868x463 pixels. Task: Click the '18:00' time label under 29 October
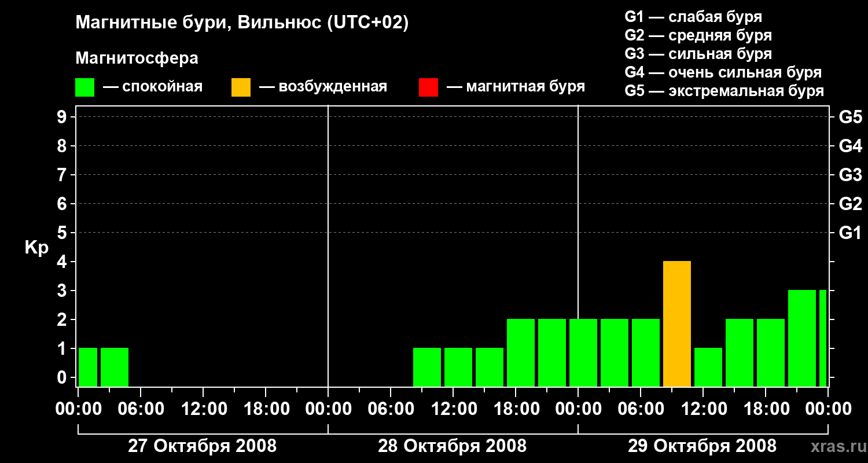point(766,409)
